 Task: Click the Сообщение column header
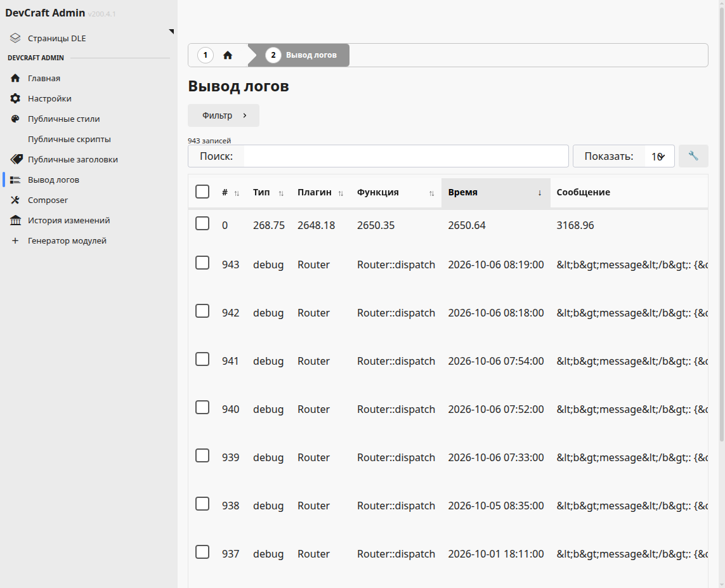tap(583, 192)
